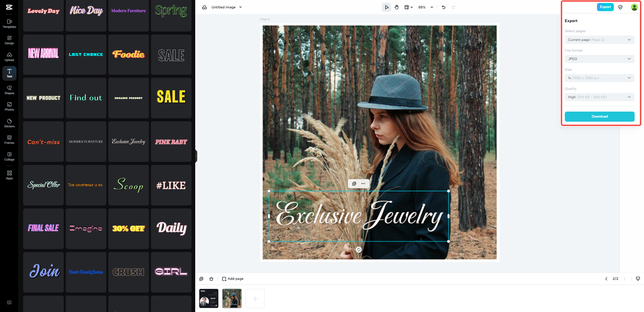Open the layout grid dropdown
The image size is (644, 312).
[409, 7]
